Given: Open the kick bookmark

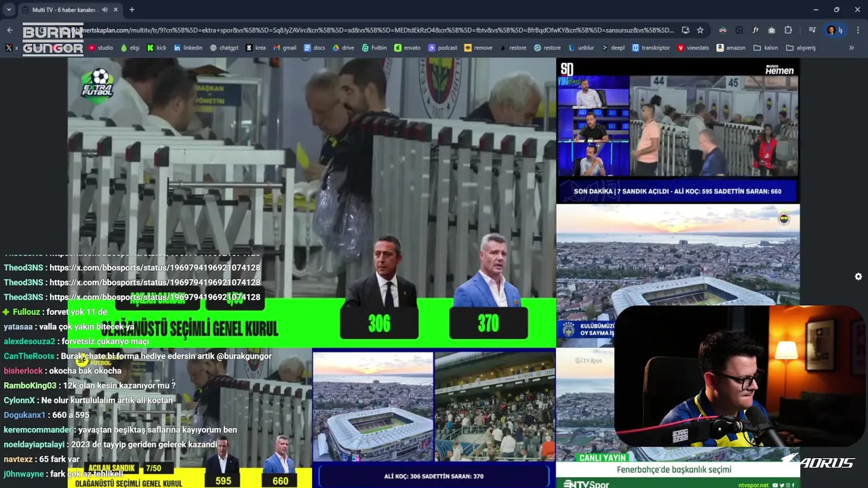Looking at the screenshot, I should (156, 48).
